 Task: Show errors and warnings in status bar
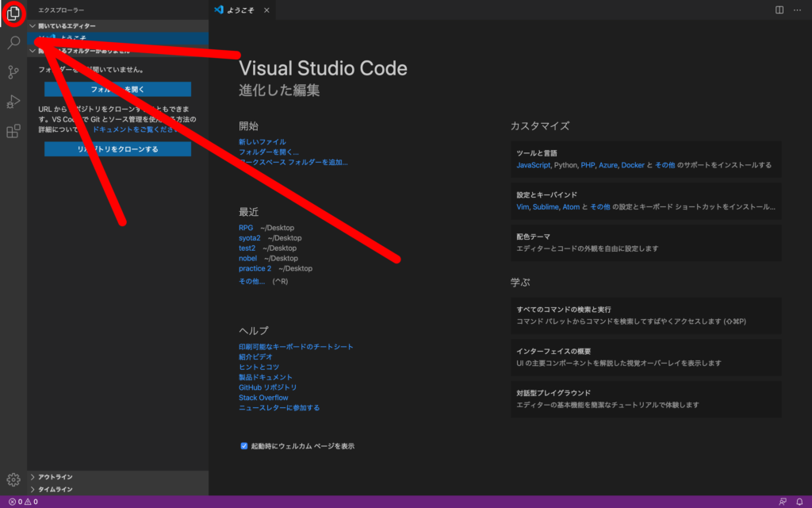click(23, 502)
